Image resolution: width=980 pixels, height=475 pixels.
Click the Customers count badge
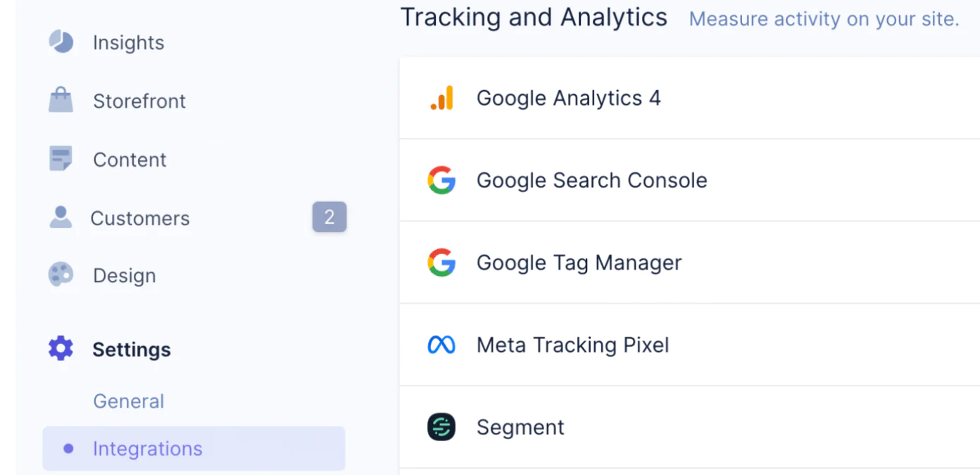pos(329,217)
